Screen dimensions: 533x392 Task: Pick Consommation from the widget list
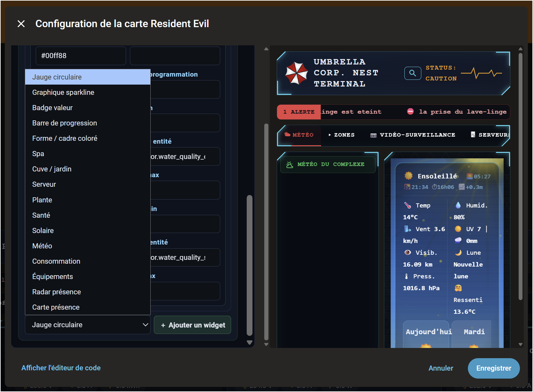(88, 261)
